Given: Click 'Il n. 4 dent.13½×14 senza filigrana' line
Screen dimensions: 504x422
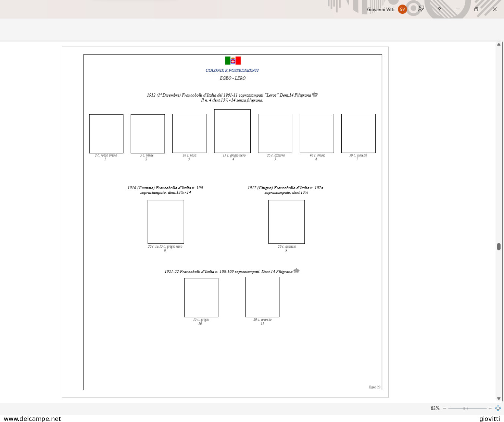Looking at the screenshot, I should tap(232, 100).
